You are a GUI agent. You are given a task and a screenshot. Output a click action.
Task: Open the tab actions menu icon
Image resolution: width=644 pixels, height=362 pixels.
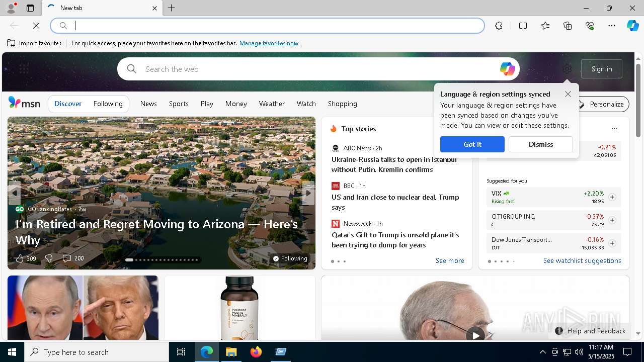pos(30,8)
